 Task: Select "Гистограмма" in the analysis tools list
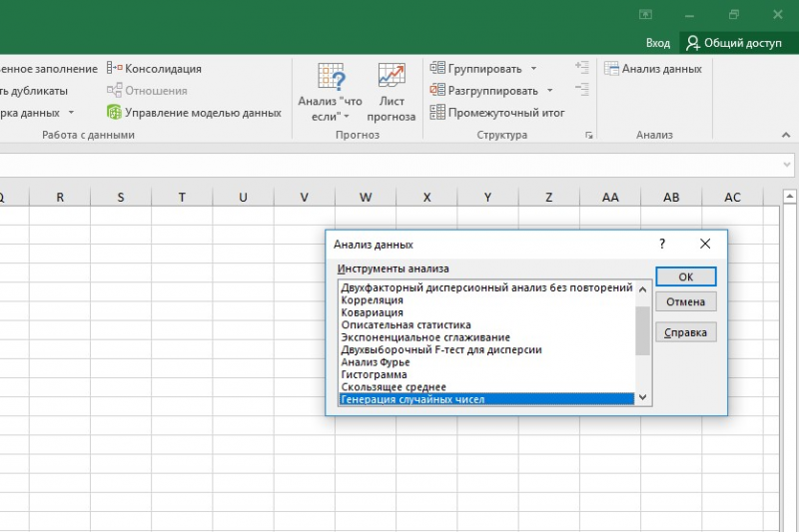click(375, 375)
